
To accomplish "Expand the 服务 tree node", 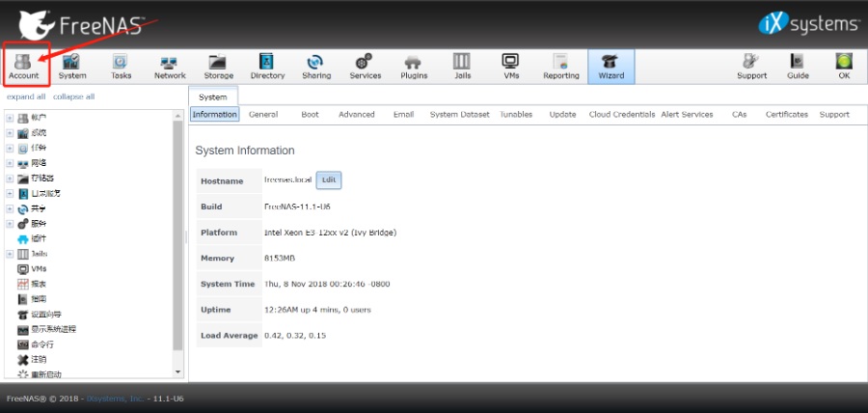I will click(x=10, y=224).
